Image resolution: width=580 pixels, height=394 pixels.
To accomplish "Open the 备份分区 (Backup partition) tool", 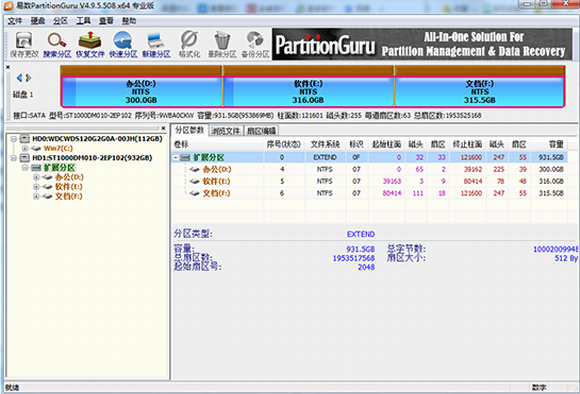I will [256, 45].
